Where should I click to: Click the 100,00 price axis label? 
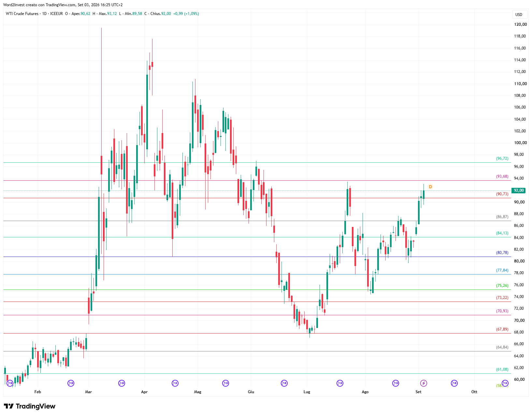[520, 143]
